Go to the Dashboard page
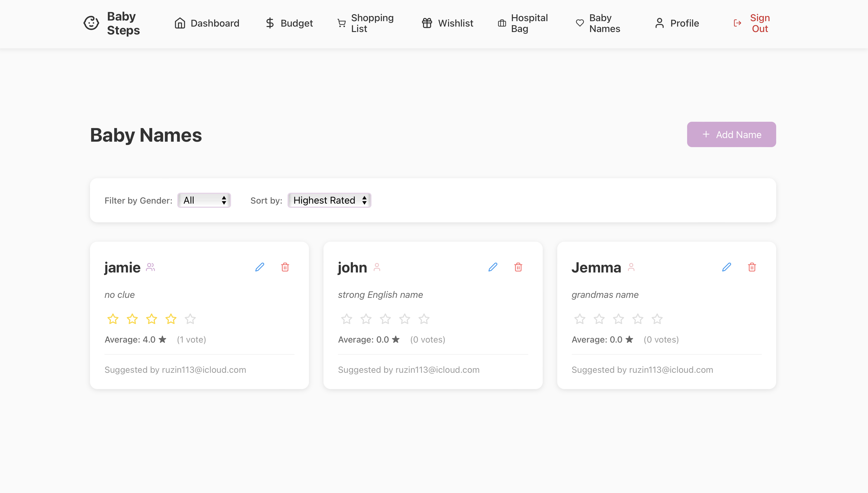 tap(207, 23)
